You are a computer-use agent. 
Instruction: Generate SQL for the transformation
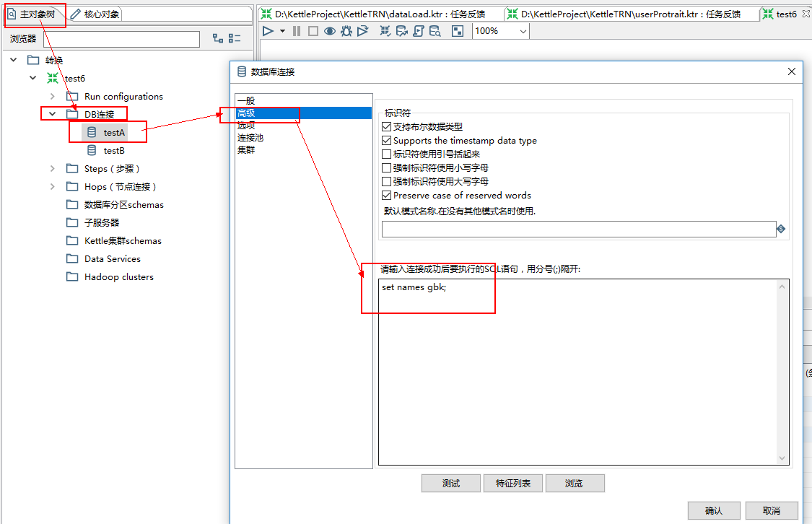click(x=419, y=31)
